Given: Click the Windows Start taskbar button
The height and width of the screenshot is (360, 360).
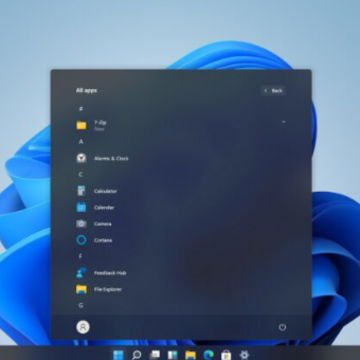Looking at the screenshot, I should click(x=118, y=355).
